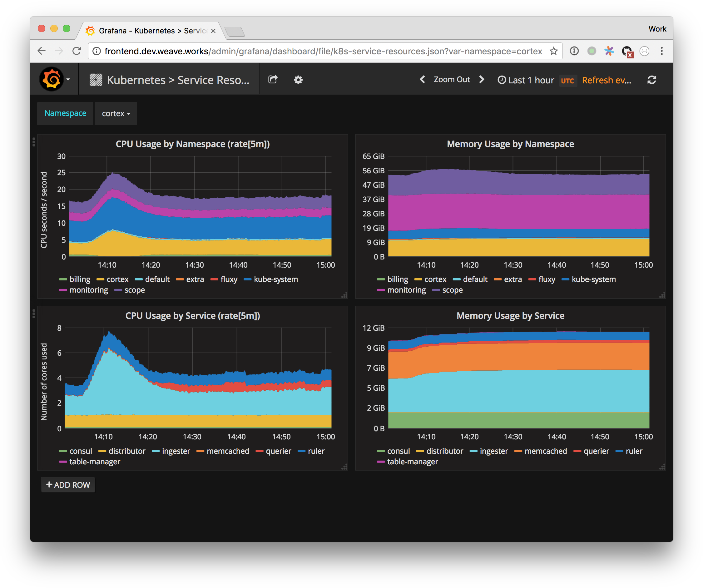Toggle ingester series in CPU Service legend
703x588 pixels.
[176, 451]
